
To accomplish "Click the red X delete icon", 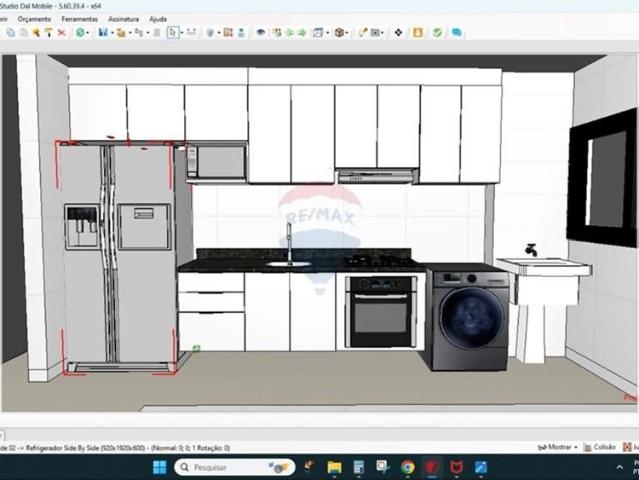I will point(62,33).
